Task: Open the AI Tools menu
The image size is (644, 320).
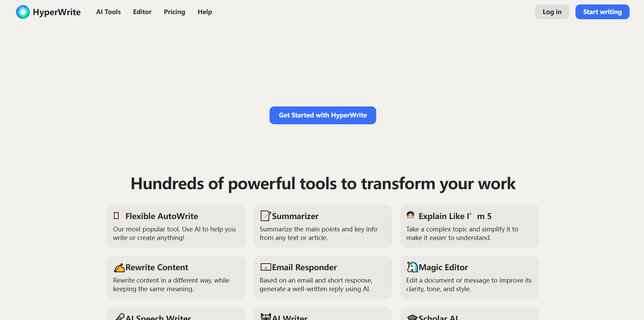Action: point(108,12)
